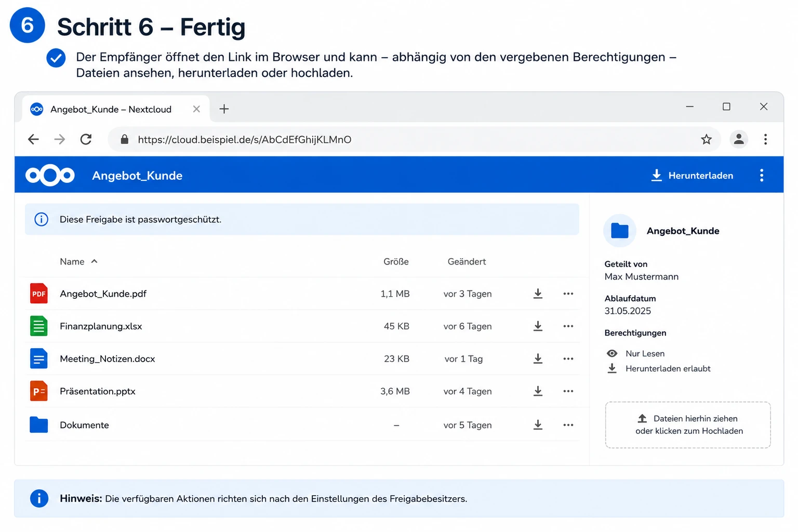Open more options for Meeting_Notizen.docx
The image size is (798, 532).
tap(568, 358)
